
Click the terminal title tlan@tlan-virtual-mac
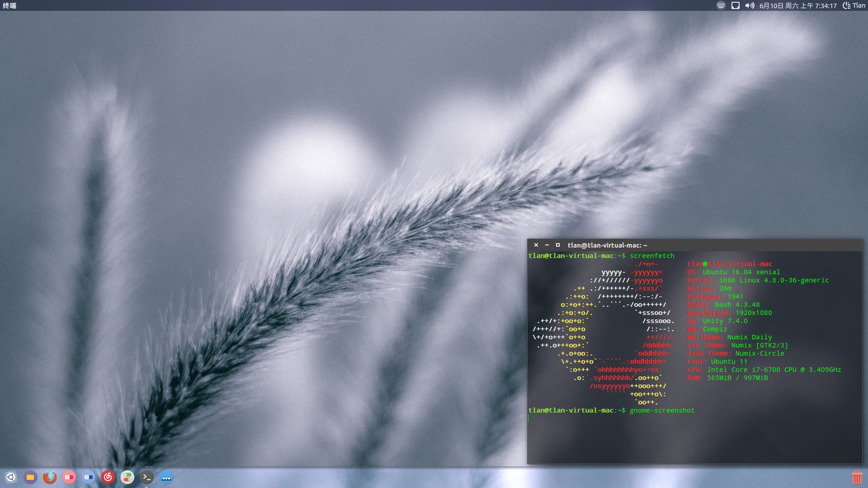607,245
